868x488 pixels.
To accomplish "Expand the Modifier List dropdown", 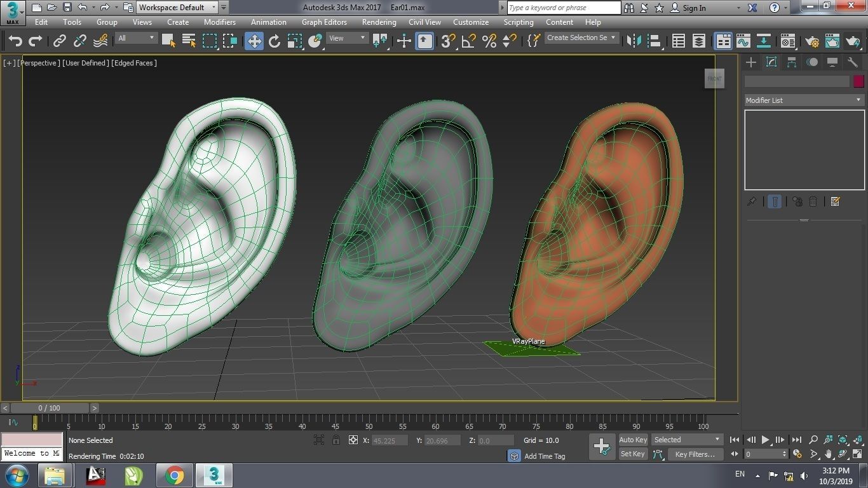I will click(x=804, y=100).
